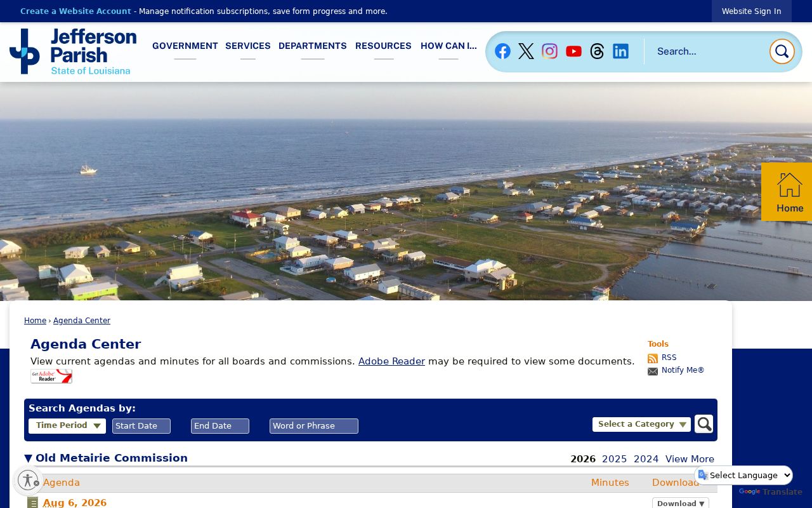Viewport: 812px width, 508px height.
Task: Click the Start Date input field
Action: click(141, 426)
